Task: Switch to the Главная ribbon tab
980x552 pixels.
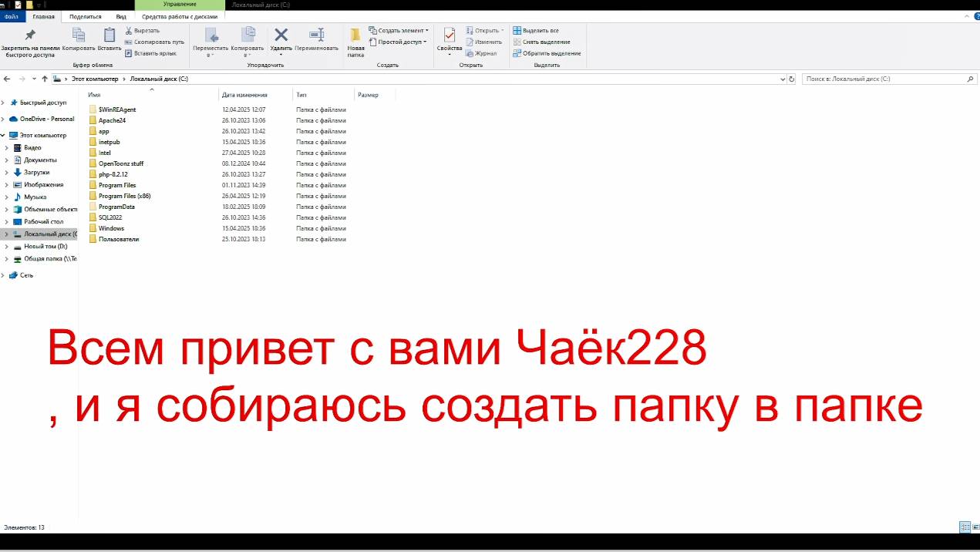Action: [43, 16]
